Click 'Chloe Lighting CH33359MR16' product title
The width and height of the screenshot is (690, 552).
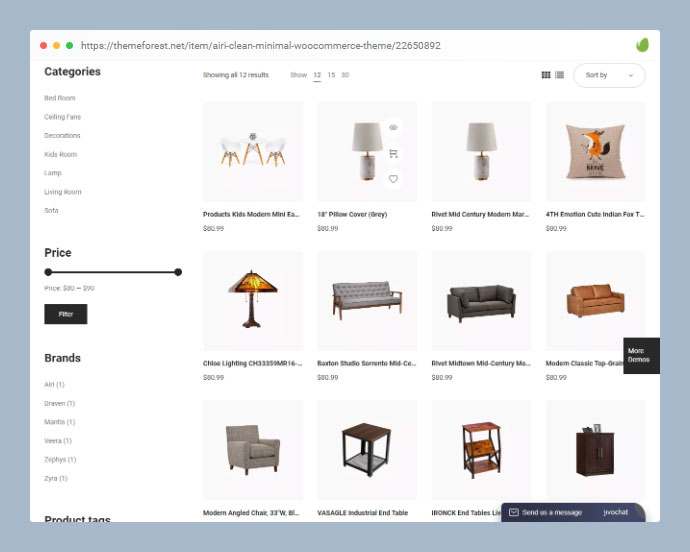point(253,363)
